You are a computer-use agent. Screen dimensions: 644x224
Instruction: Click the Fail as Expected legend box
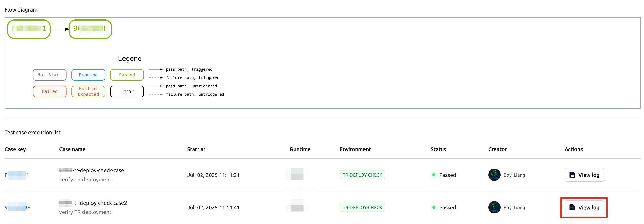pos(88,91)
